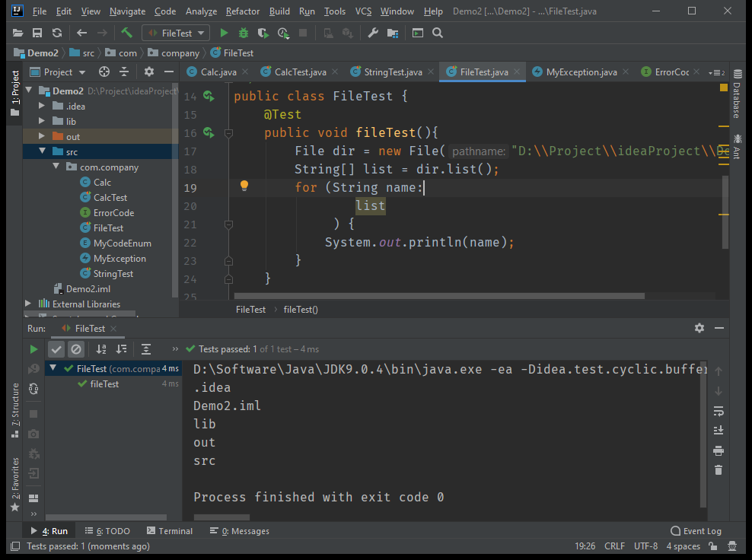Image resolution: width=752 pixels, height=560 pixels.
Task: Locate current file using the crosshair icon
Action: [x=104, y=72]
